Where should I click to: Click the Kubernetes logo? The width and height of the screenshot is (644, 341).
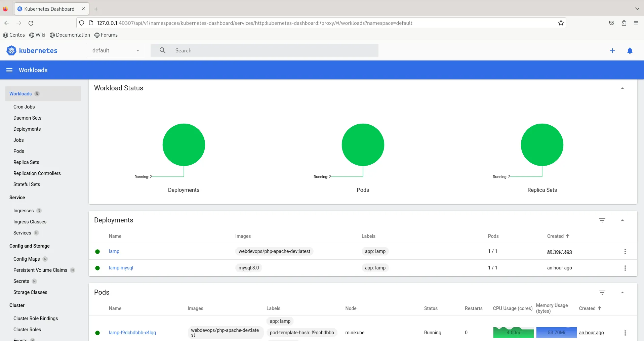(x=11, y=51)
